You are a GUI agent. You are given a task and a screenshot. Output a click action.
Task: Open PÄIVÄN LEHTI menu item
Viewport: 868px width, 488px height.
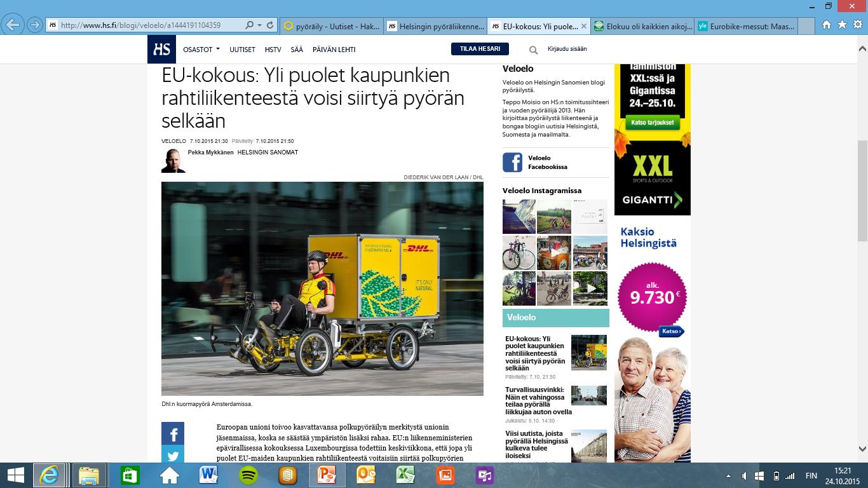334,50
